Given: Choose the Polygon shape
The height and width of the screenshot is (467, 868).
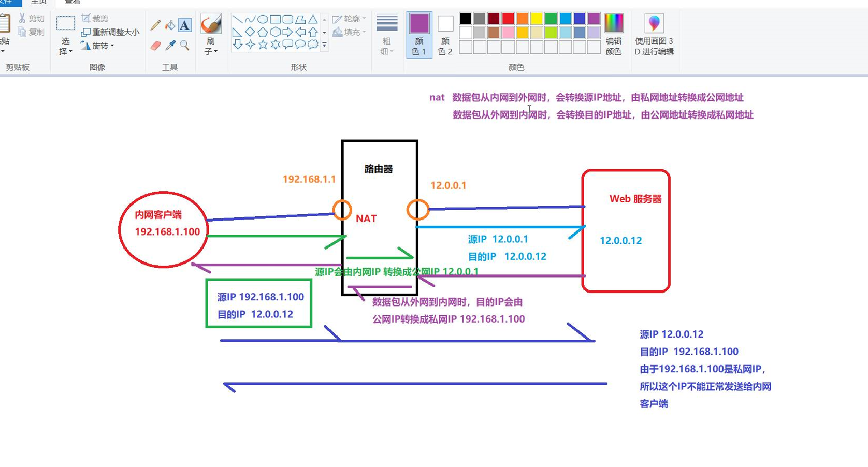Looking at the screenshot, I should coord(300,20).
